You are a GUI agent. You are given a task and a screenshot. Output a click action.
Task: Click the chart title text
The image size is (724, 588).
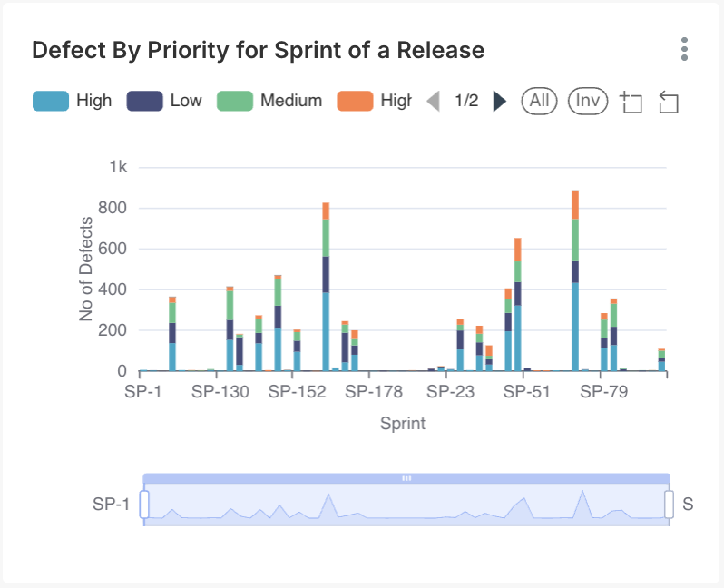[x=258, y=50]
